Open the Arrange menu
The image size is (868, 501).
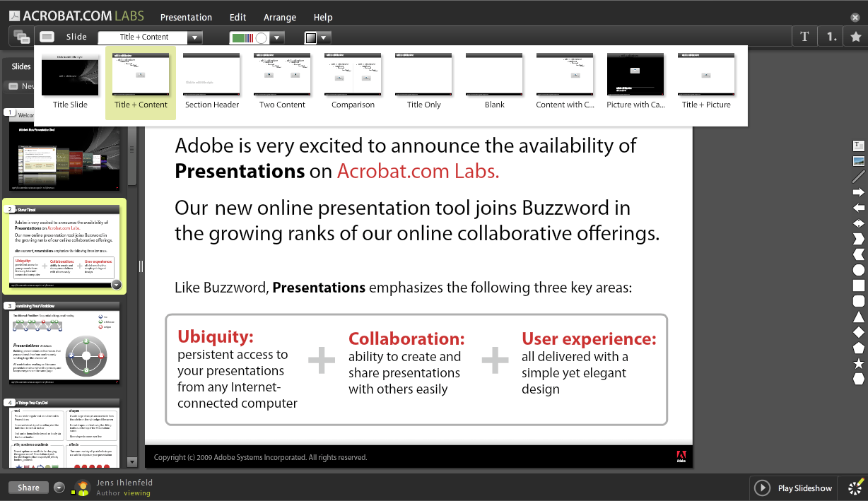point(280,16)
